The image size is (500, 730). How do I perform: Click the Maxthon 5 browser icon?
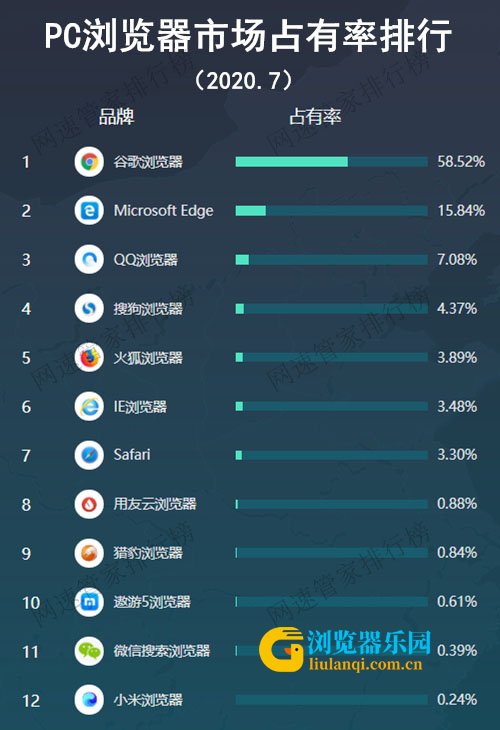pyautogui.click(x=89, y=602)
